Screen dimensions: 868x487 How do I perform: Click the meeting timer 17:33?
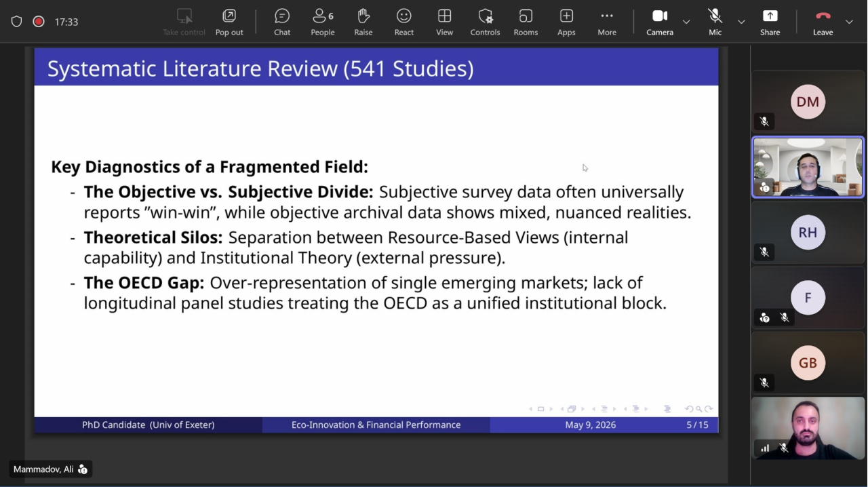coord(66,22)
